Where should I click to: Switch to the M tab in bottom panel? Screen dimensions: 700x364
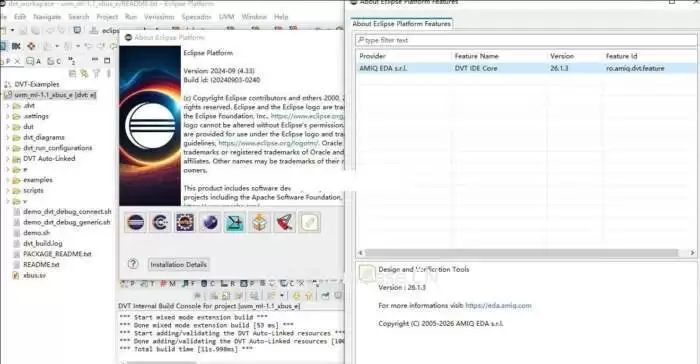tap(168, 284)
